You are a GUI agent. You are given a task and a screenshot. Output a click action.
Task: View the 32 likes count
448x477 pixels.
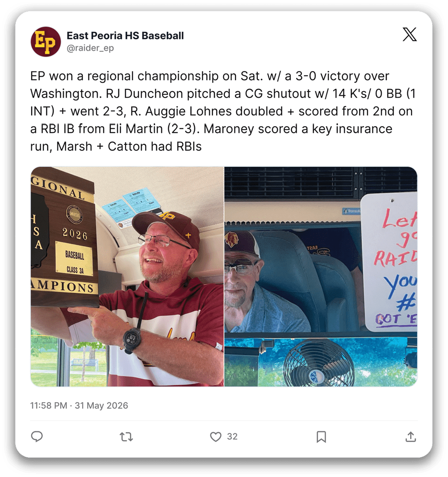tap(232, 436)
